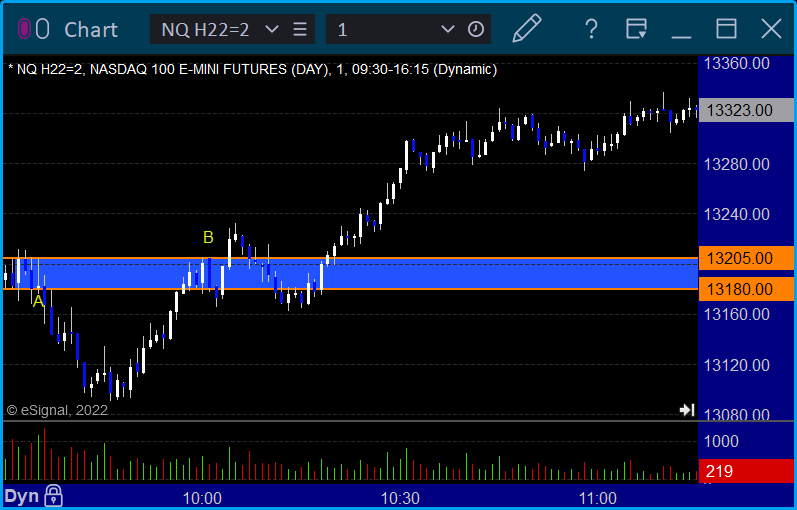Click the 13280.00 price axis label
Screen dimensions: 797x510
pyautogui.click(x=737, y=164)
